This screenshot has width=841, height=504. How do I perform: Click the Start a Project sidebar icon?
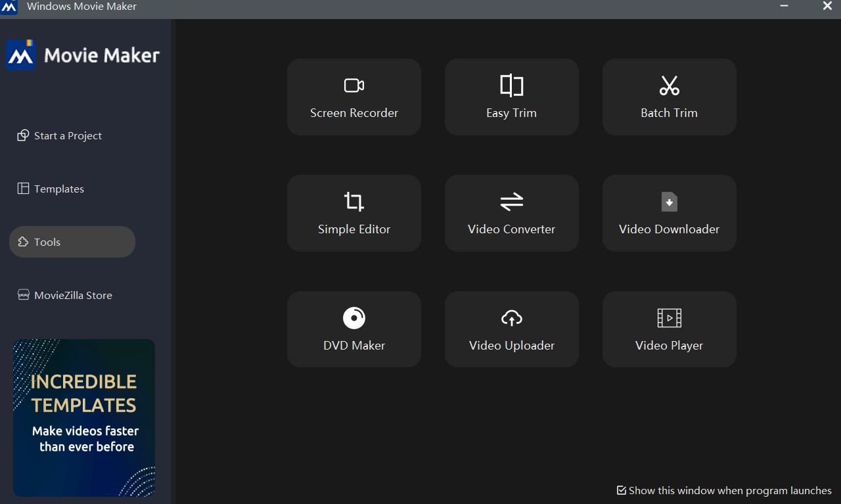pyautogui.click(x=23, y=135)
